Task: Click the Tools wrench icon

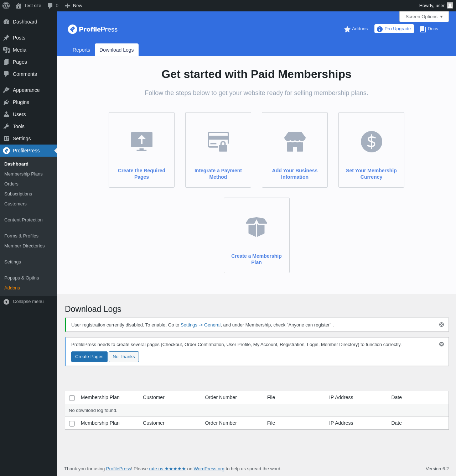Action: point(6,126)
